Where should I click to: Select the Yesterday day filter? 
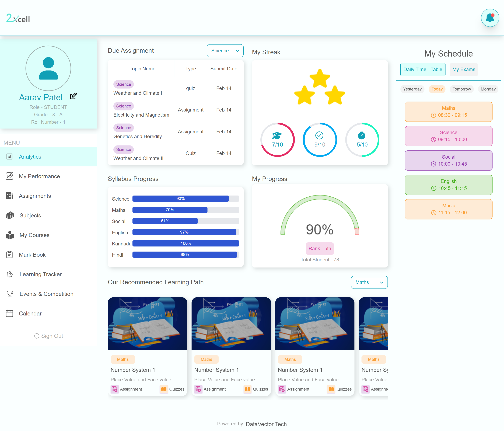coord(412,89)
